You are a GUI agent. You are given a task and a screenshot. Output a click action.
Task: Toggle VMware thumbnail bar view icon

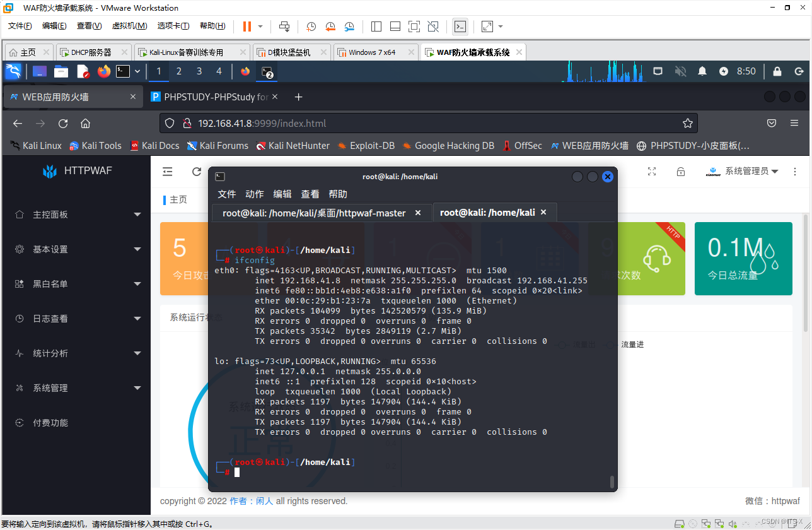click(395, 26)
